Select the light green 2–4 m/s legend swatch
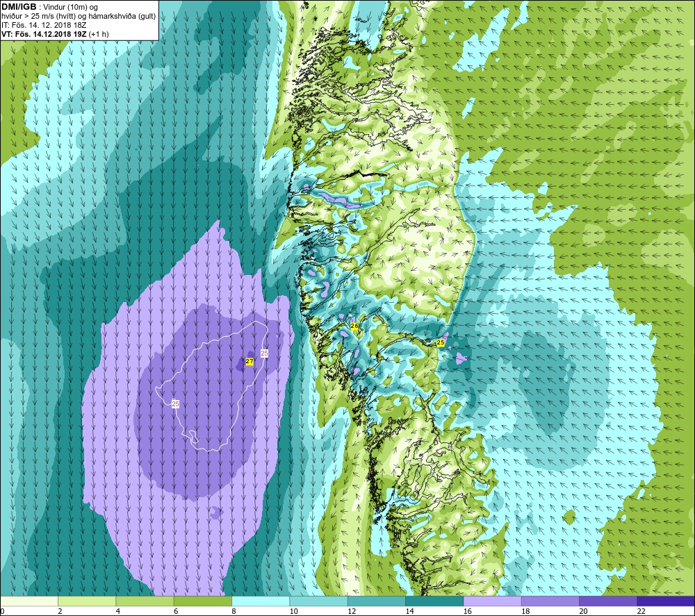695x616 pixels. pos(87,601)
